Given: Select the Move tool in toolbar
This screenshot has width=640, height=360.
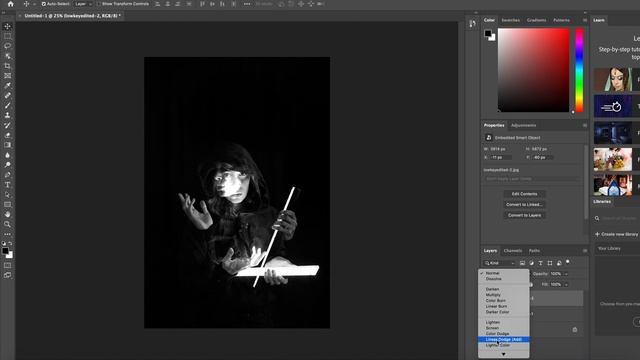Looking at the screenshot, I should click(x=7, y=27).
